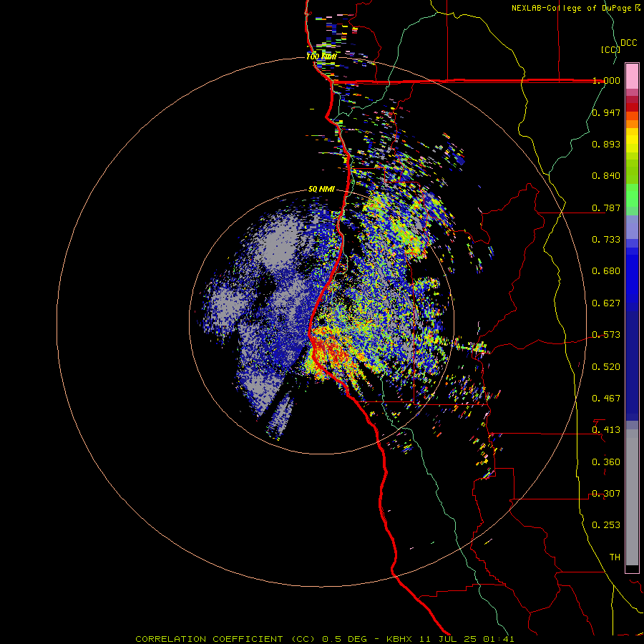
Task: Click the DCC label above the color bar
Action: pos(628,43)
